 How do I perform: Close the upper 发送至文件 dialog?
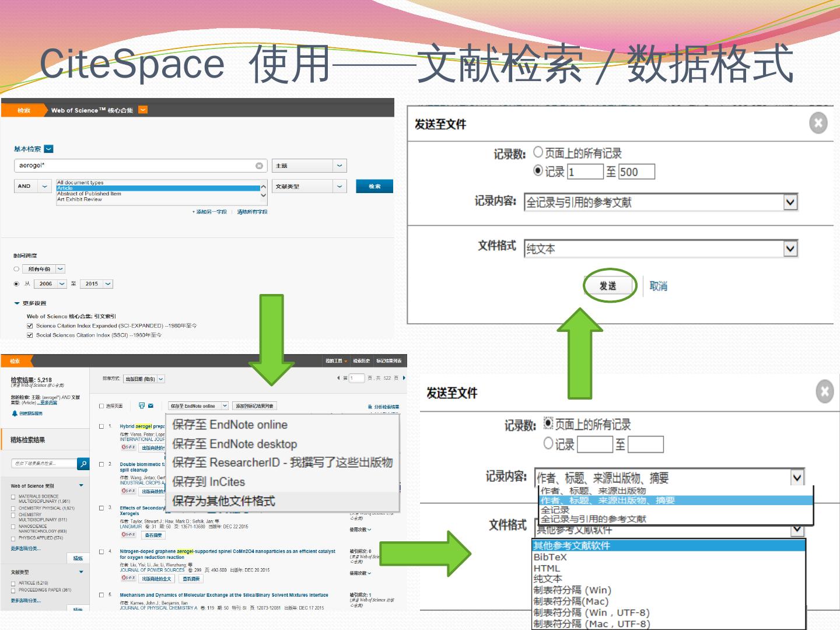[818, 123]
